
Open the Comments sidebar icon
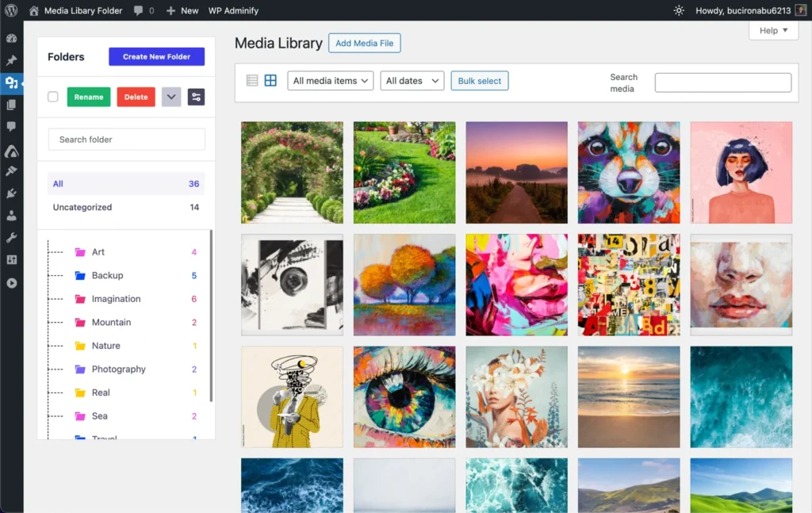(x=11, y=127)
